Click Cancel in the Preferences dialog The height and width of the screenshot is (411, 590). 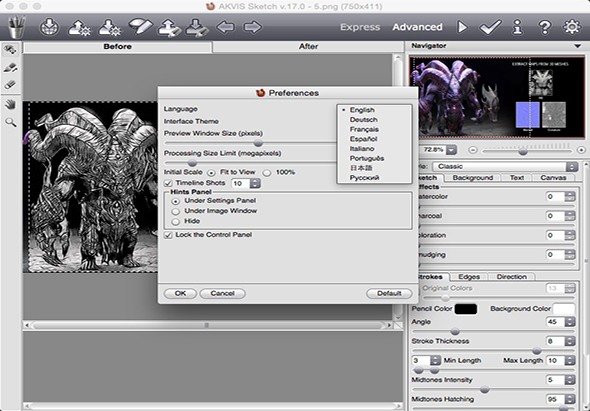pyautogui.click(x=222, y=293)
